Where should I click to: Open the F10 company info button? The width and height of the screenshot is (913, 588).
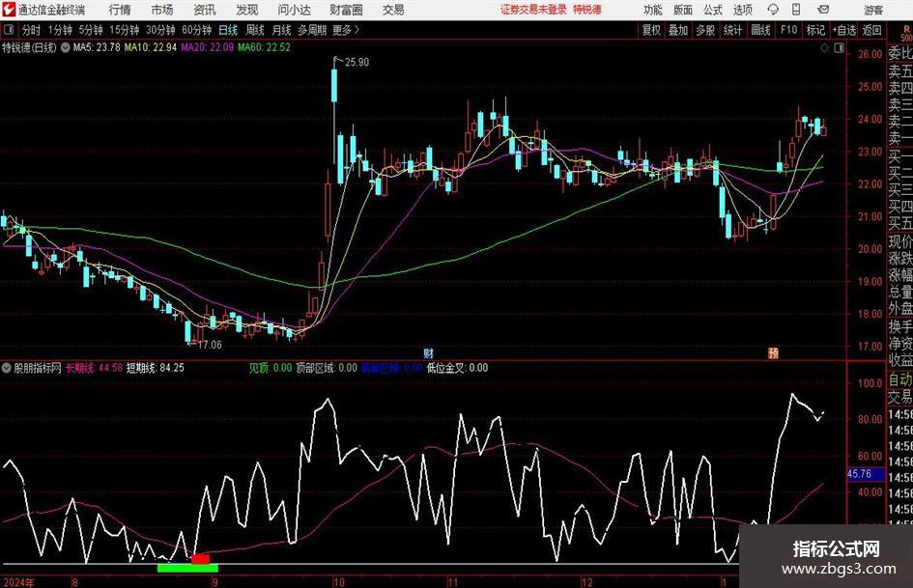(789, 30)
